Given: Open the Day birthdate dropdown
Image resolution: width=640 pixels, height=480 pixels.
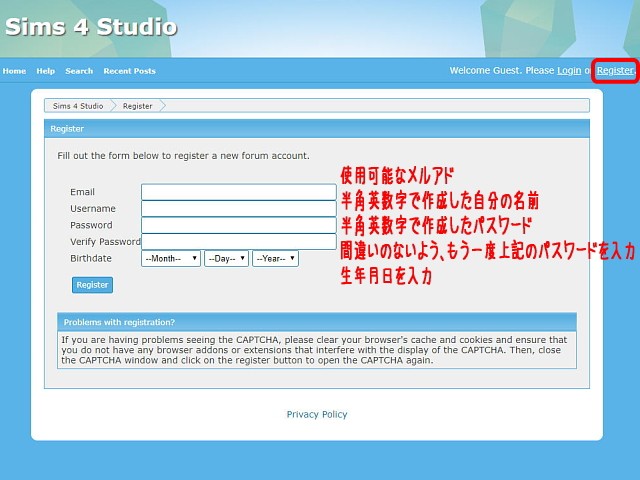Looking at the screenshot, I should coord(226,258).
